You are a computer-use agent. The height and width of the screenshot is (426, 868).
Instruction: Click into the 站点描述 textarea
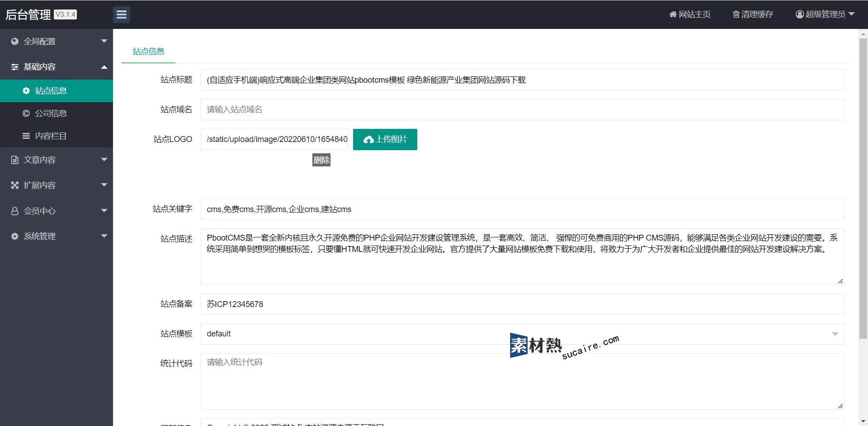click(522, 256)
